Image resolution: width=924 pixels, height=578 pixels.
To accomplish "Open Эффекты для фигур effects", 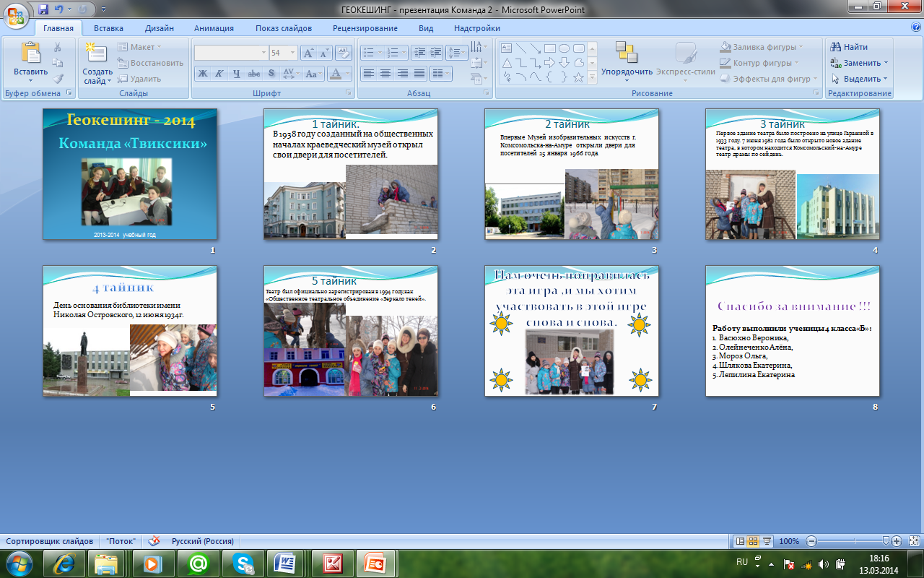I will tap(770, 79).
